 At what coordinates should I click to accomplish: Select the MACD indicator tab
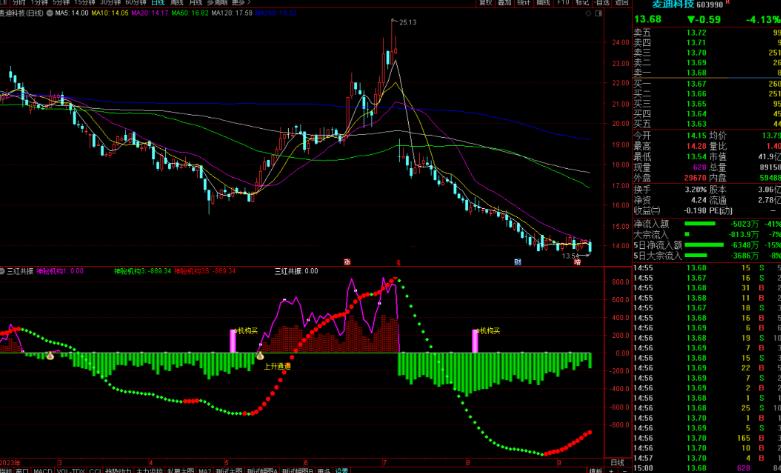click(x=43, y=471)
